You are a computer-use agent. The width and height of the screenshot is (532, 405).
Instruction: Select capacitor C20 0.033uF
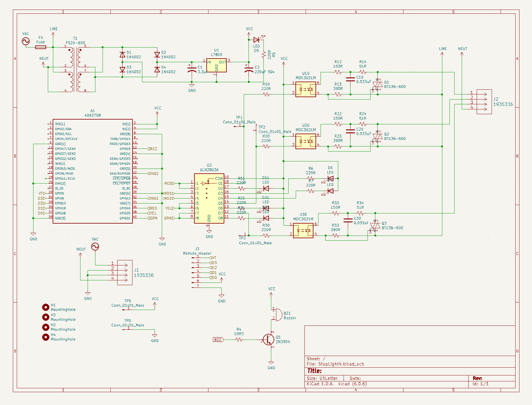[x=350, y=132]
